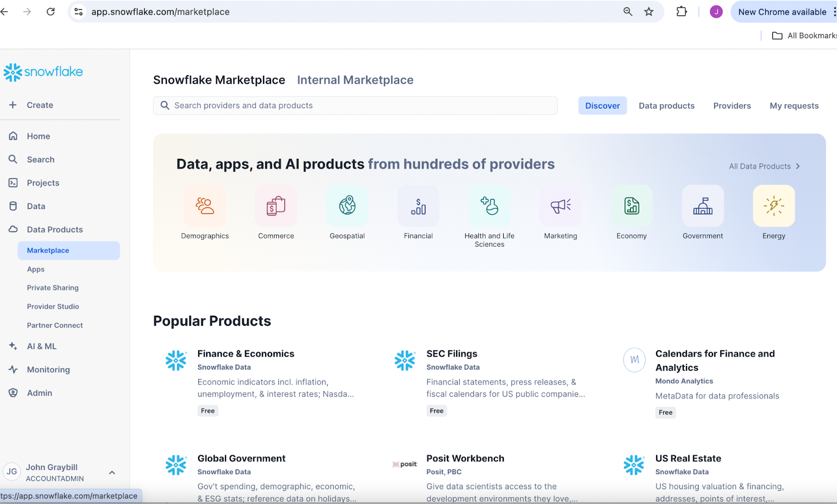Open the Posit Workbench product title
The image size is (837, 504).
coord(466,459)
